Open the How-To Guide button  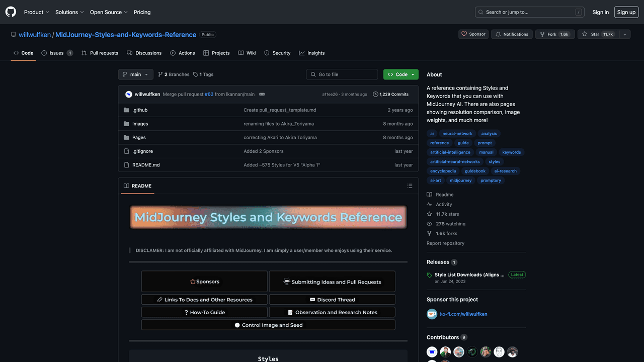coord(204,312)
